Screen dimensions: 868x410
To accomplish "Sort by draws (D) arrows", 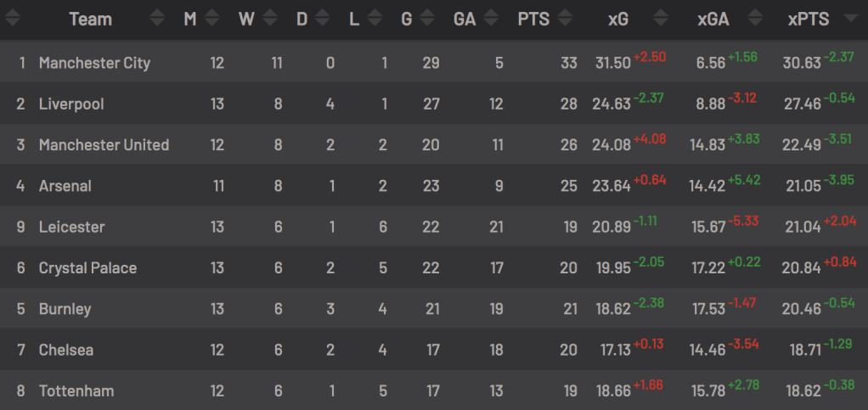I will pyautogui.click(x=322, y=19).
